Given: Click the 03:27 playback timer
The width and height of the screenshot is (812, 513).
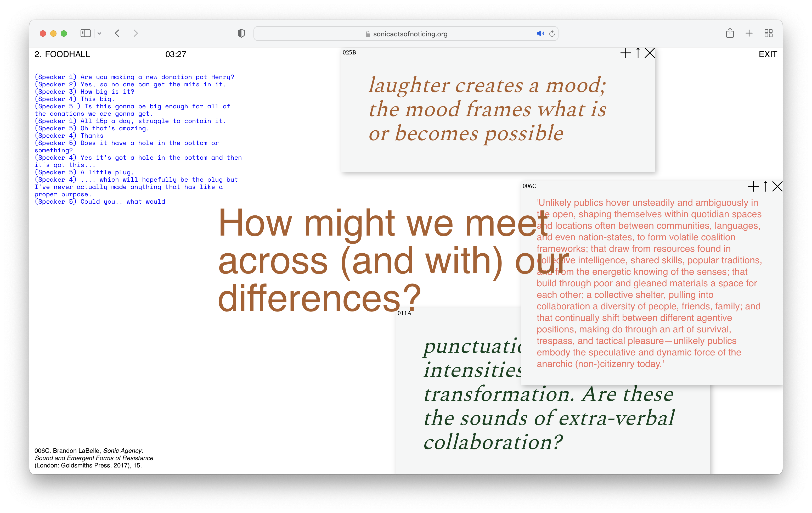Looking at the screenshot, I should click(175, 54).
